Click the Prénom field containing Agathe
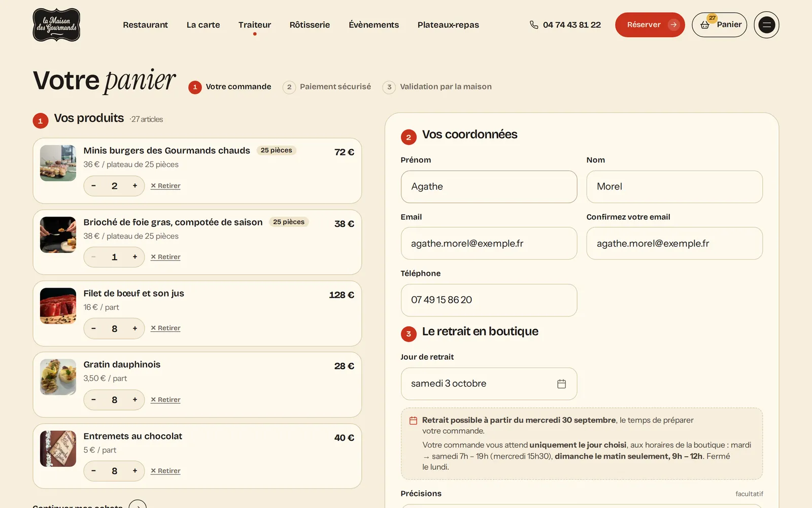This screenshot has height=508, width=812. pyautogui.click(x=489, y=186)
